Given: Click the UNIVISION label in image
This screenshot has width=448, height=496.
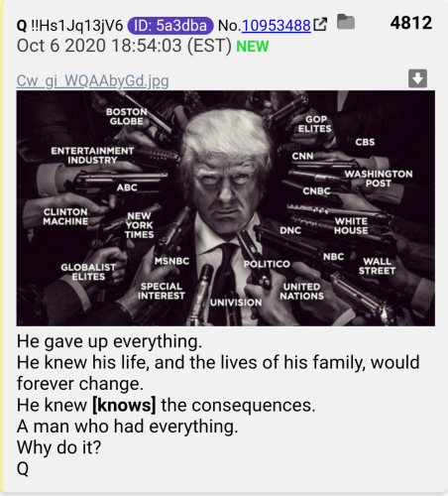Looking at the screenshot, I should [x=236, y=303].
